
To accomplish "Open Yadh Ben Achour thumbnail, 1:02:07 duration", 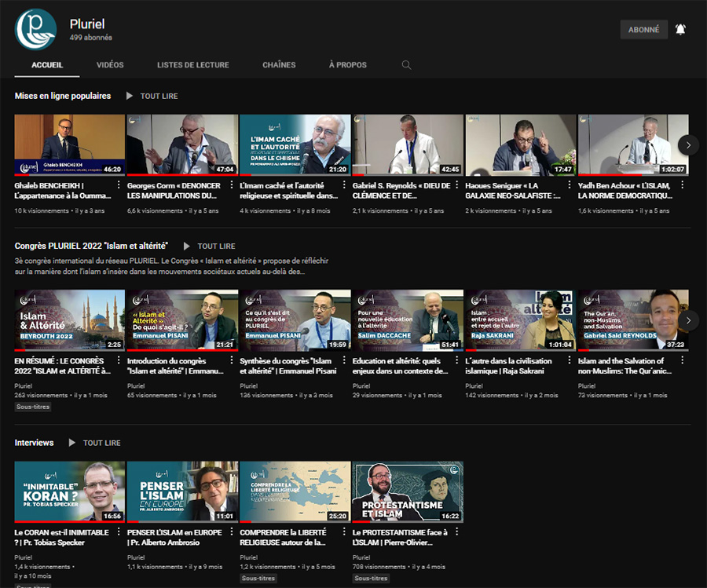I will click(633, 144).
